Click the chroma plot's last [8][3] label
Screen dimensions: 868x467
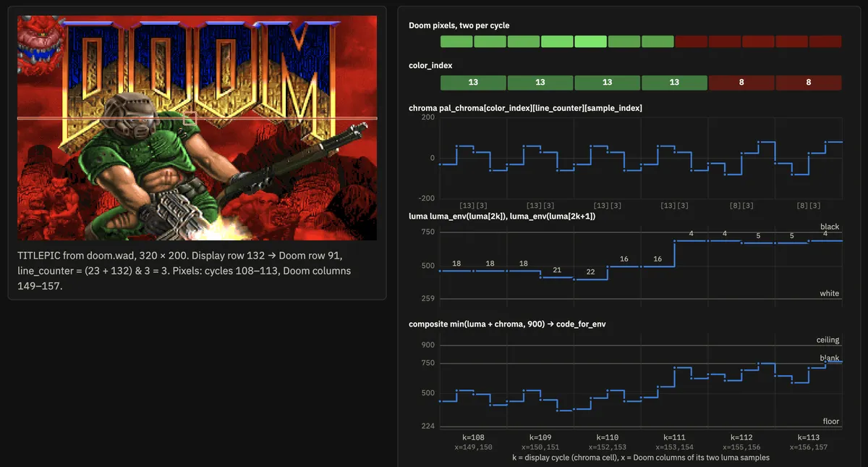(x=809, y=206)
